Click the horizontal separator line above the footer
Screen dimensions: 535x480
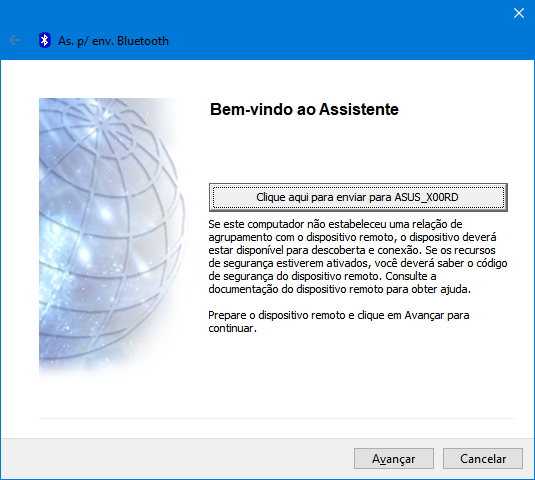click(277, 418)
